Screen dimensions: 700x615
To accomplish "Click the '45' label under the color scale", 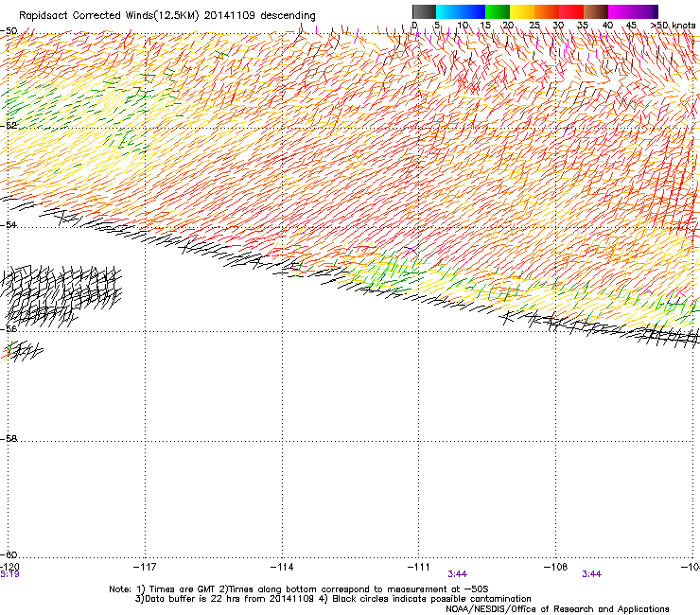I will (631, 25).
